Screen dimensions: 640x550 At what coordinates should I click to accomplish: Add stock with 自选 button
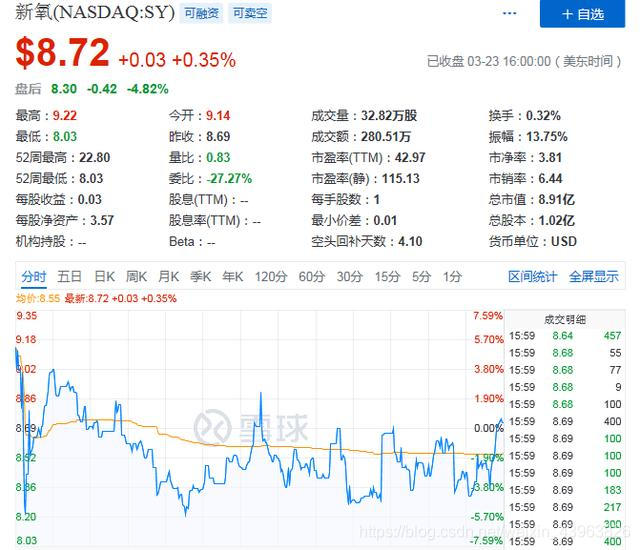(x=582, y=14)
